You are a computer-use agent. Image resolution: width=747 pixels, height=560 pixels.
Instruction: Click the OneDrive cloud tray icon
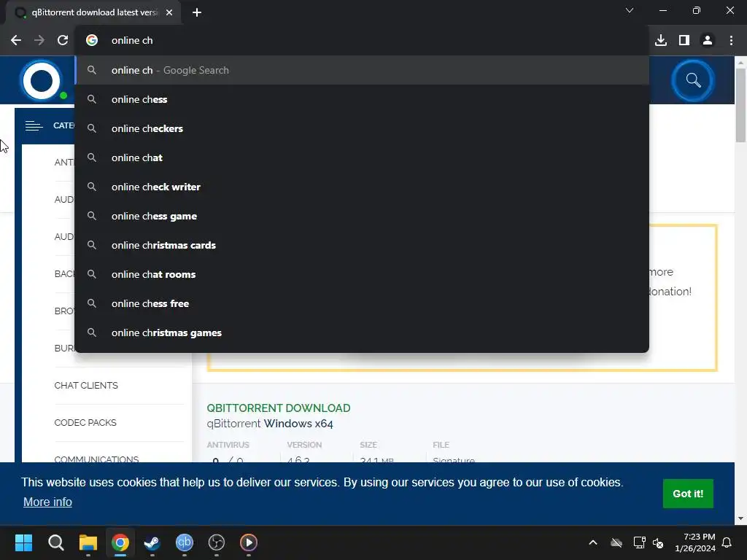coord(616,542)
